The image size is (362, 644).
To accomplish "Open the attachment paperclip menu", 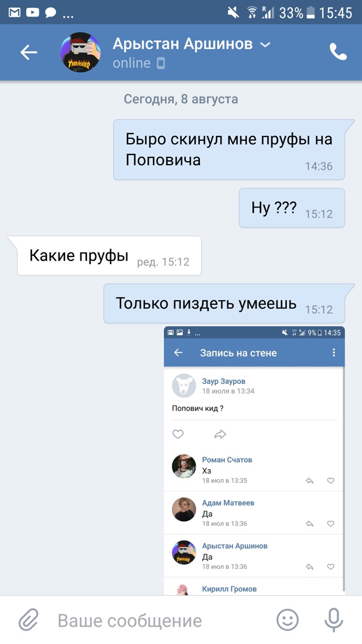I will [x=29, y=620].
